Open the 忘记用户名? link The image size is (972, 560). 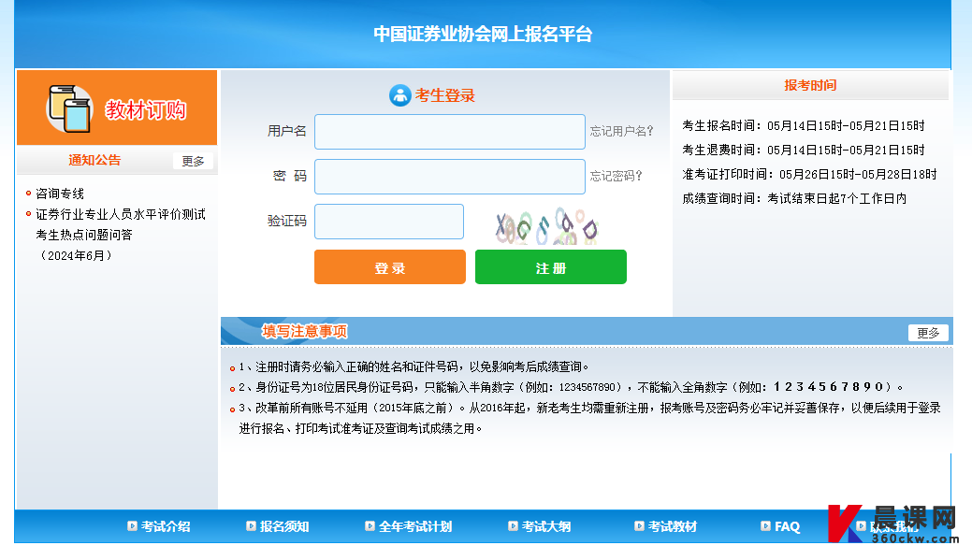tap(621, 131)
